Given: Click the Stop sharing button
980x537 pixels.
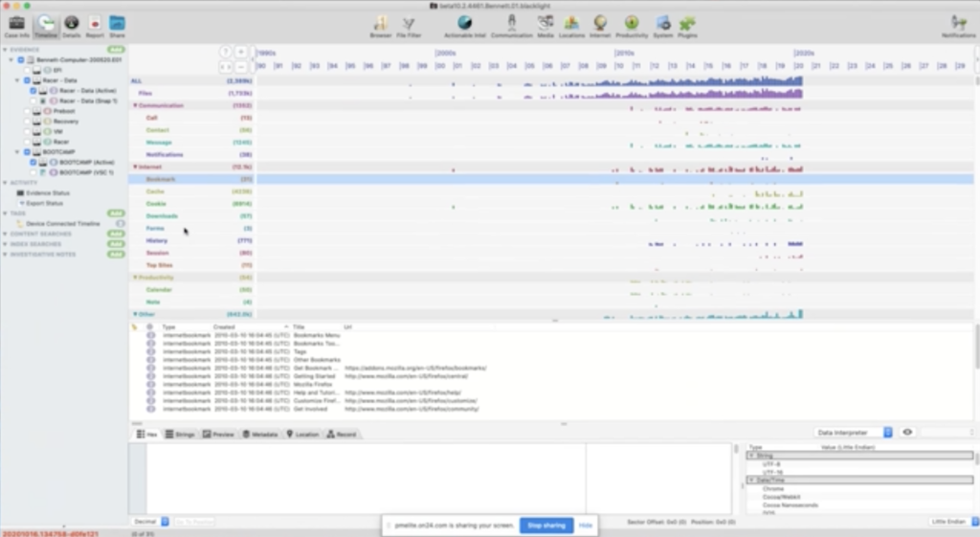Looking at the screenshot, I should pos(546,526).
